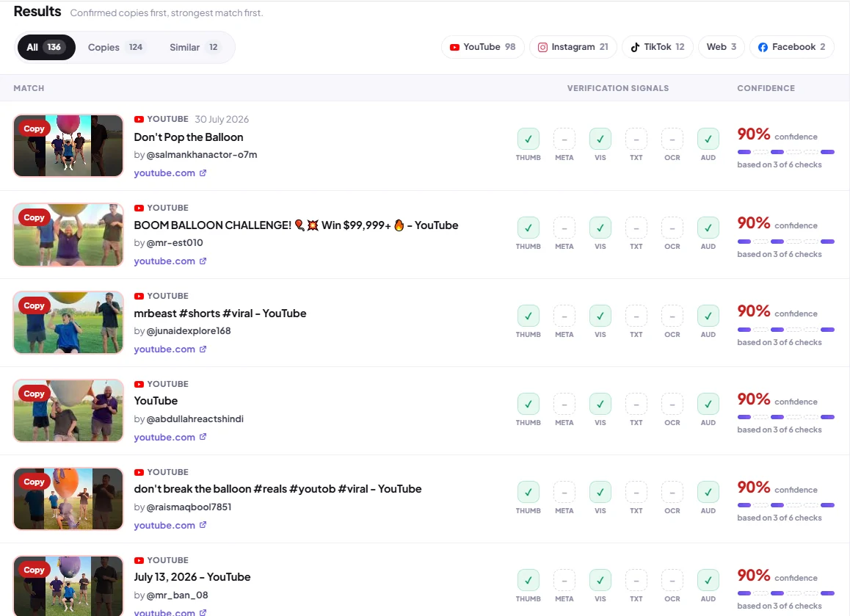Screen dimensions: 850x616
Task: Open don't break the balloon video thumbnail
Action: click(x=68, y=499)
